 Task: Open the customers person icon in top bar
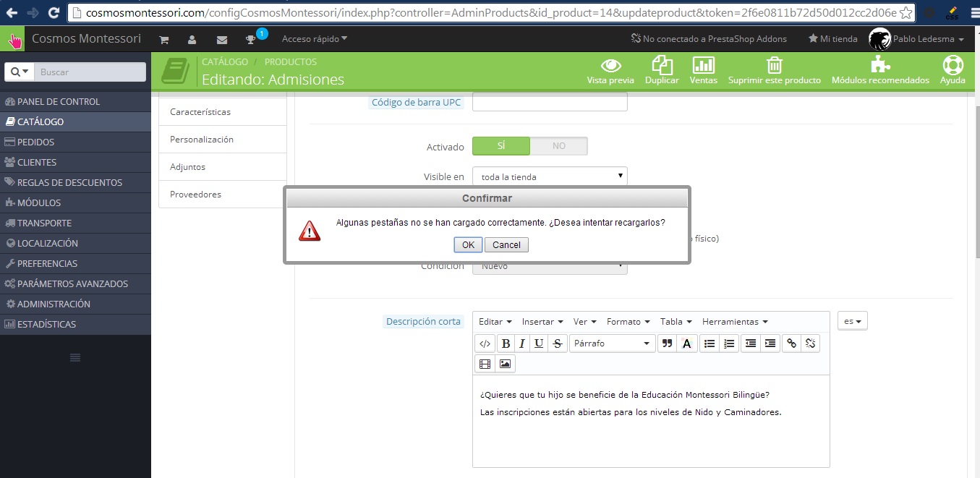[x=192, y=39]
